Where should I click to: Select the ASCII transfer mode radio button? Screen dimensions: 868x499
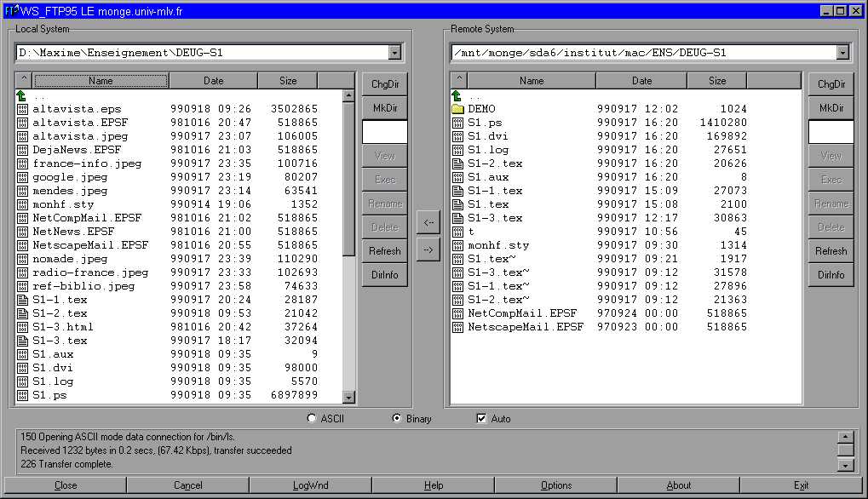tap(312, 419)
